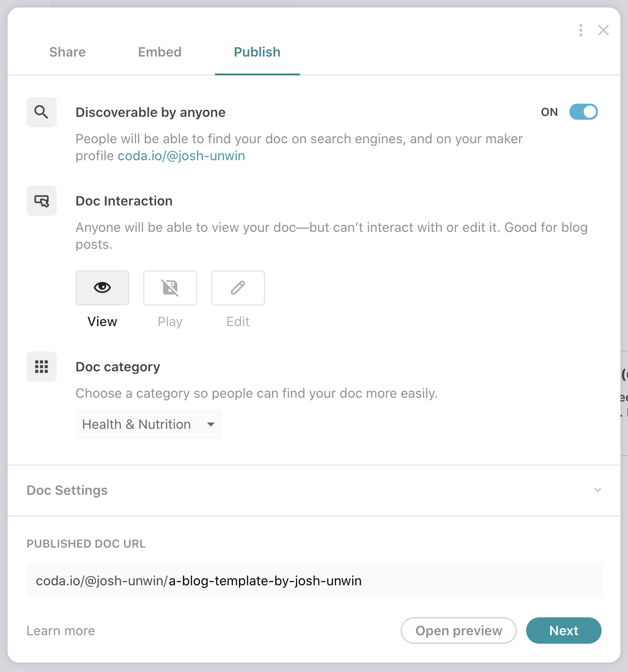Expand the Doc Settings section
The width and height of the screenshot is (628, 672).
tap(67, 490)
